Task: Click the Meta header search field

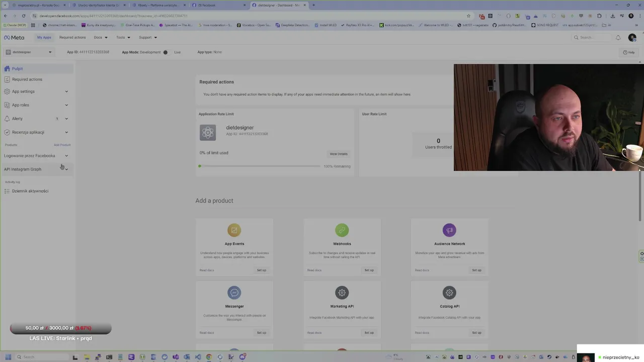Action: [x=591, y=37]
